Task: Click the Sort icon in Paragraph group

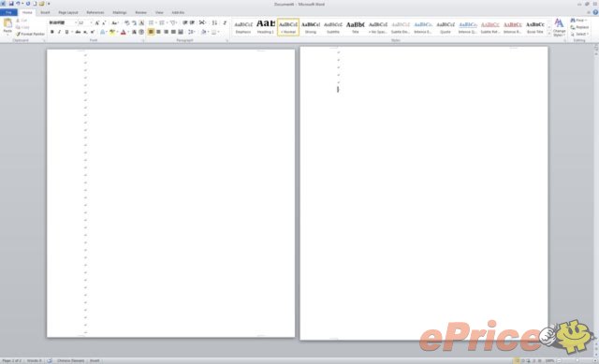Action: (214, 22)
